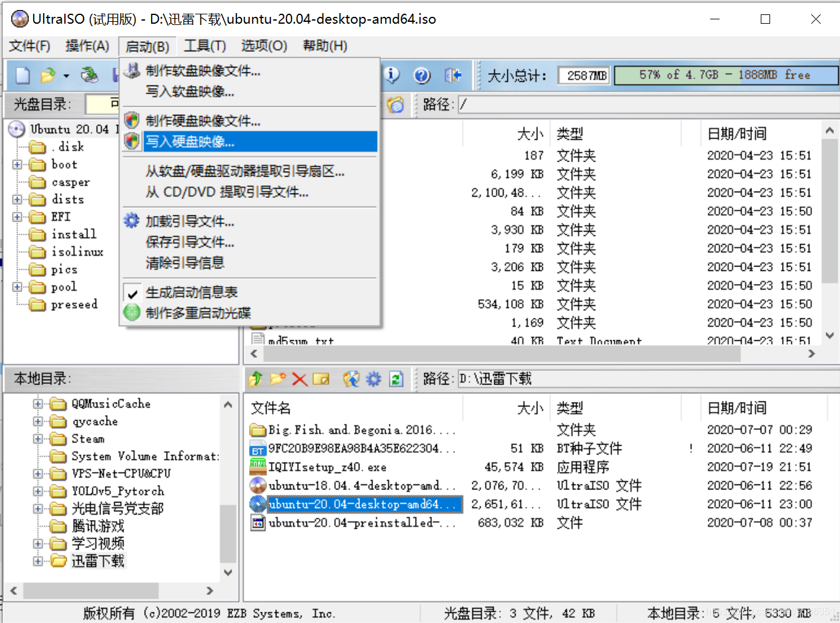Open the 操作(A) menu
The height and width of the screenshot is (623, 840).
pos(87,46)
